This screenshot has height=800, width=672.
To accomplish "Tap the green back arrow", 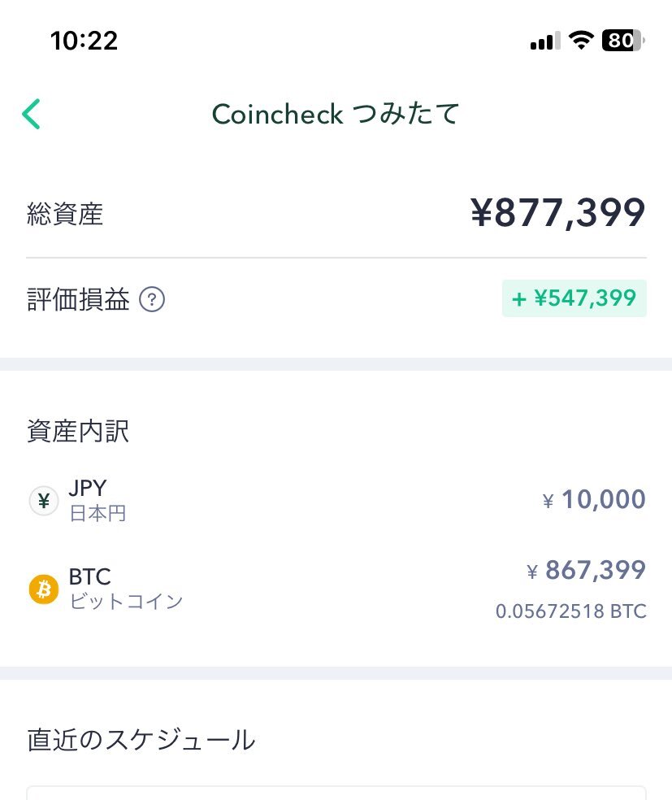I will click(31, 114).
